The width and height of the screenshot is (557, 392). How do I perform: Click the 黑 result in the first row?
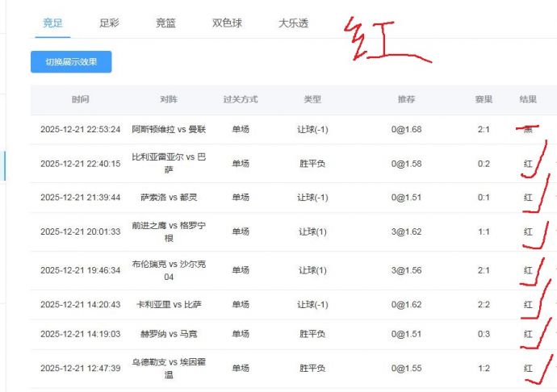click(x=528, y=129)
